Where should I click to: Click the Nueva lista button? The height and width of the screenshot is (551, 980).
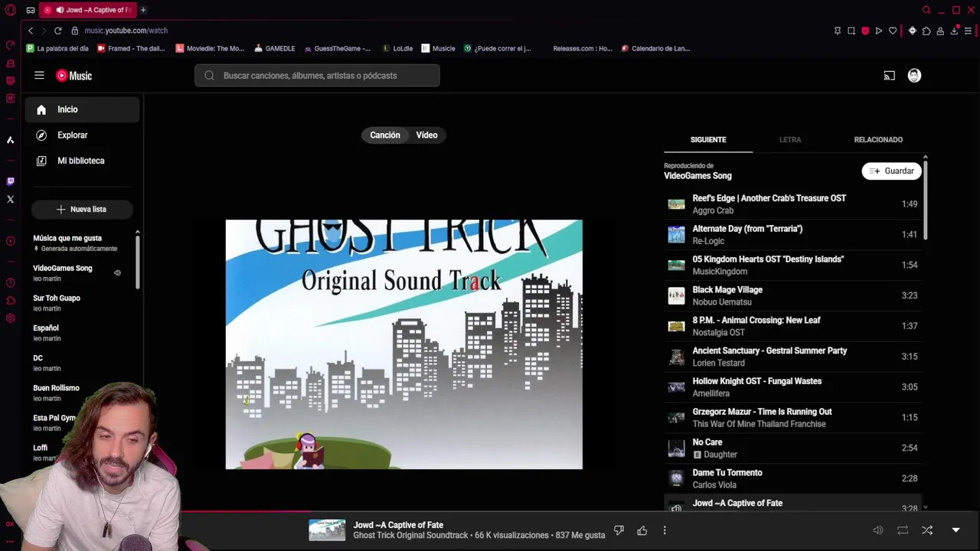82,209
